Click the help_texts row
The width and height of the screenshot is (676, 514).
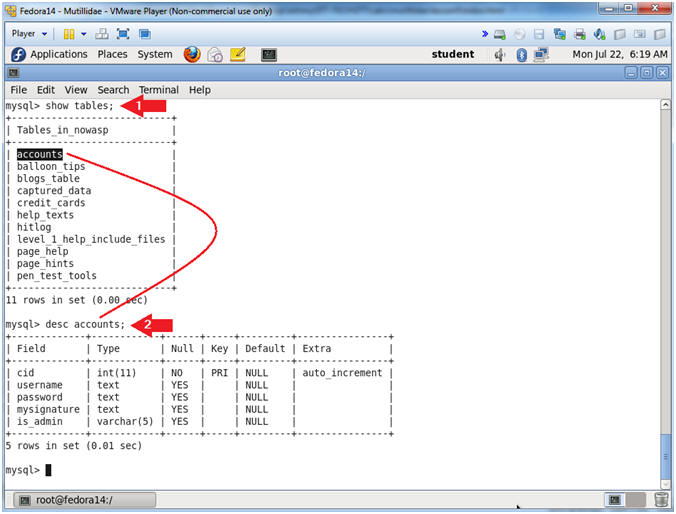pos(45,215)
